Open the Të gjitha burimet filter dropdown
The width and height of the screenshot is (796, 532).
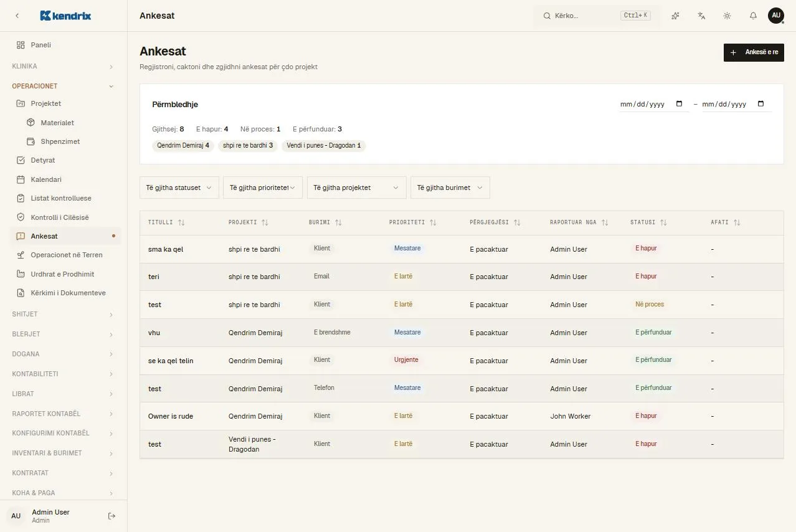click(450, 188)
